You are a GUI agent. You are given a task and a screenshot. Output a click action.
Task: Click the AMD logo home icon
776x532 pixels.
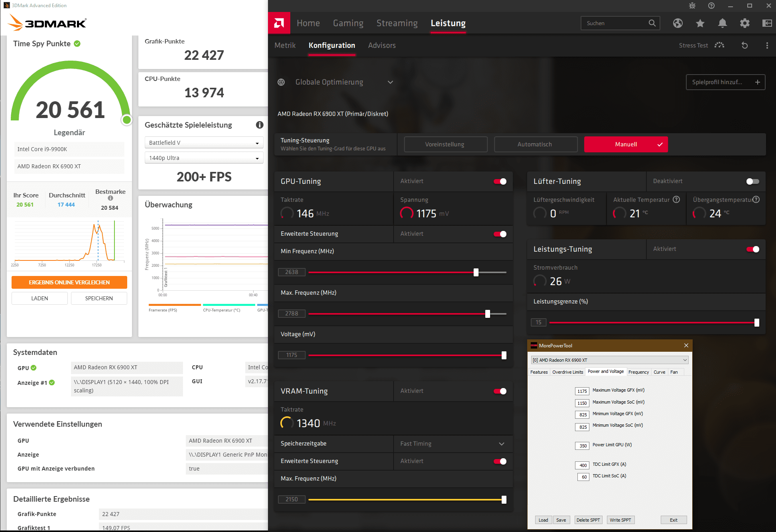[279, 23]
